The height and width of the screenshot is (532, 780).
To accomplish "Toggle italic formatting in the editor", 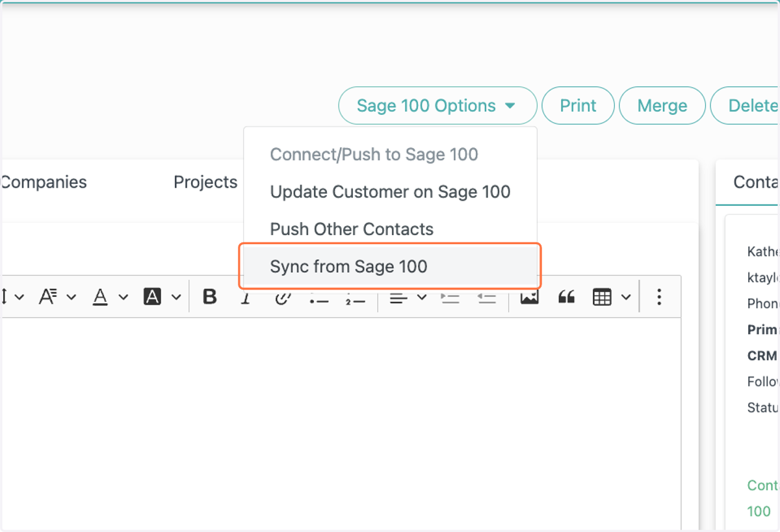I will point(246,299).
